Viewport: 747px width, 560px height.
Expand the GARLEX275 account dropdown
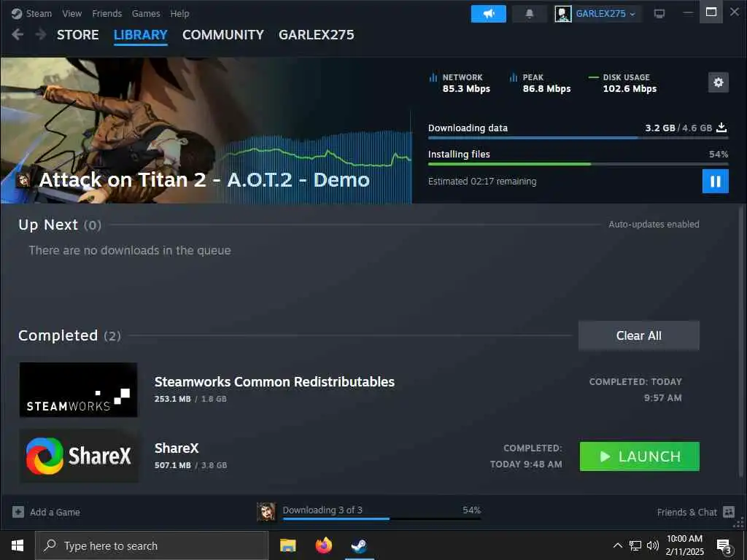click(605, 14)
